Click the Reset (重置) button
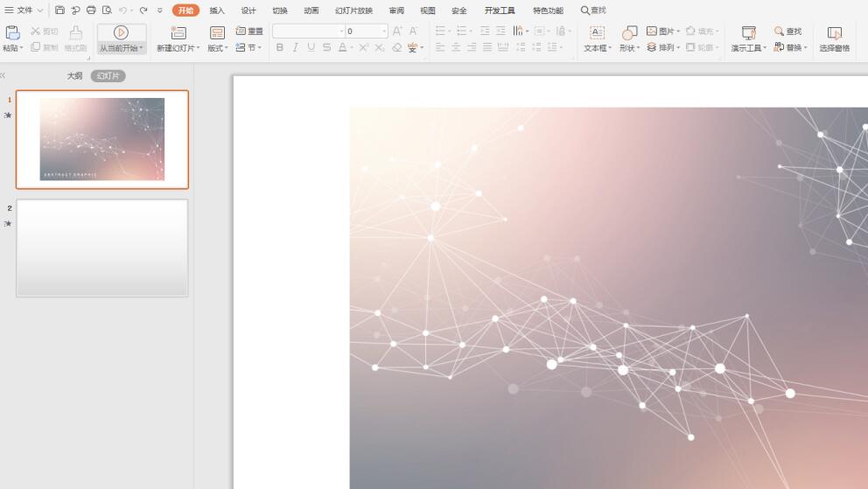 249,31
